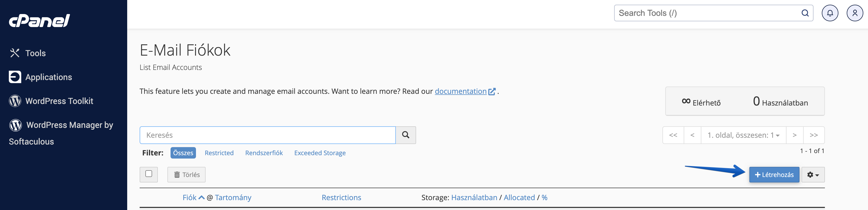Click the magnifier button beside Keresés

pyautogui.click(x=405, y=135)
